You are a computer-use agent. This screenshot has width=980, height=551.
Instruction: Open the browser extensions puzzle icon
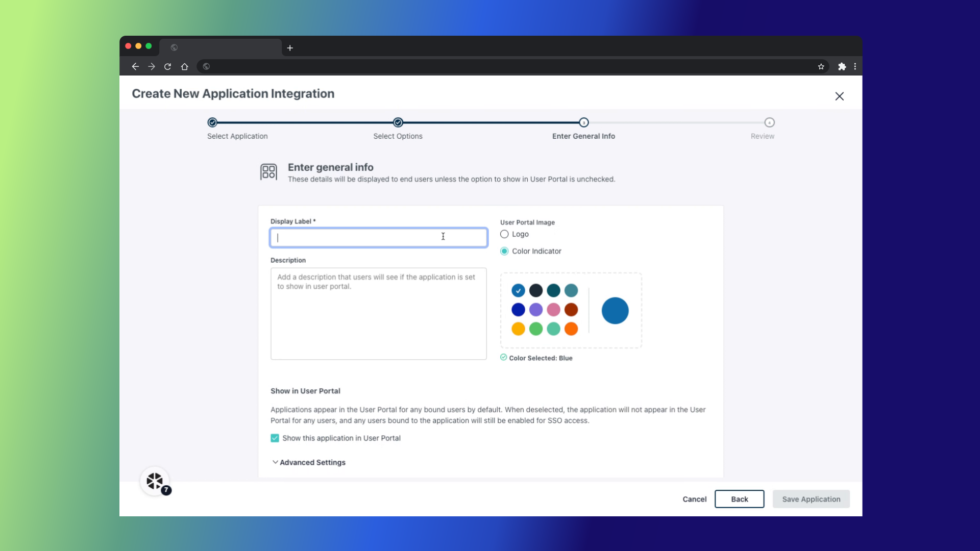[x=842, y=66]
